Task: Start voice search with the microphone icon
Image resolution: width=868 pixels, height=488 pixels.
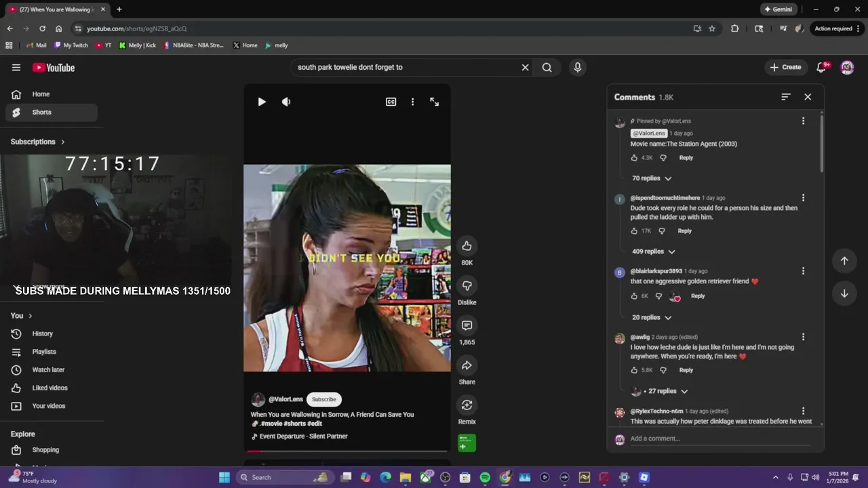Action: coord(578,67)
